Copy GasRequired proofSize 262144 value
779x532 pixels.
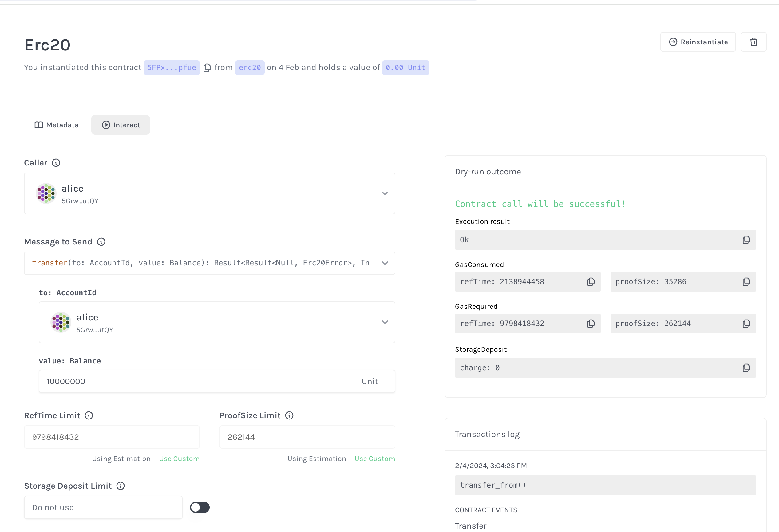coord(746,324)
